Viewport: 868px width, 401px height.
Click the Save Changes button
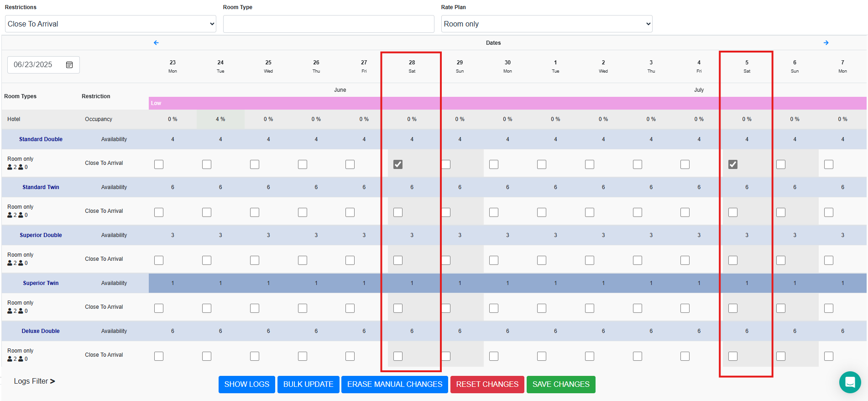pyautogui.click(x=561, y=384)
